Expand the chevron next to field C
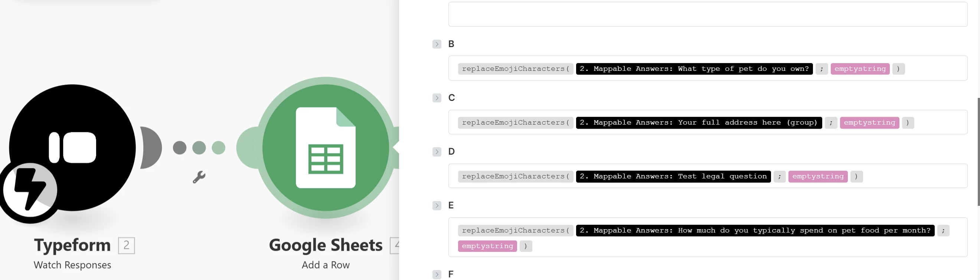Viewport: 980px width, 280px height. coord(437,98)
